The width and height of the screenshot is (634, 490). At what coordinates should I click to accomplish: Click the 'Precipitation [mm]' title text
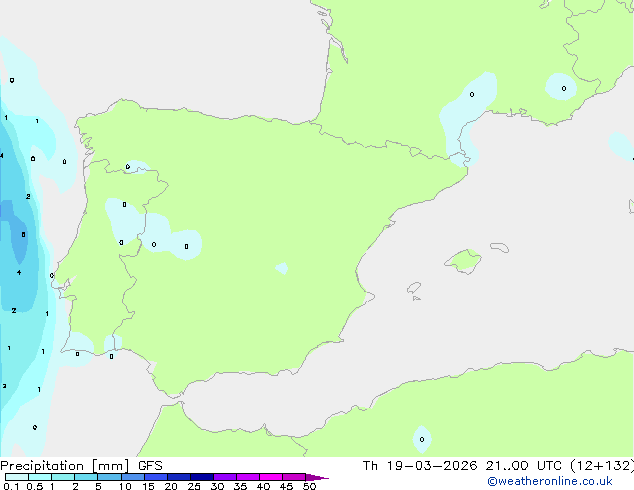[x=65, y=466]
